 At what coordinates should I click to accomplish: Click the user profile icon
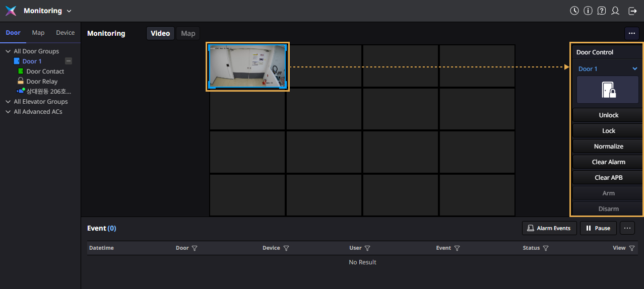(x=615, y=11)
